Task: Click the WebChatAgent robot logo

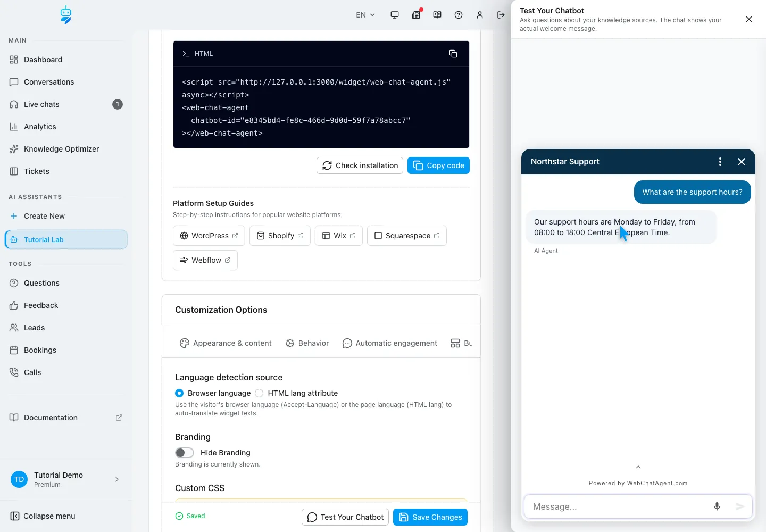Action: (x=66, y=15)
